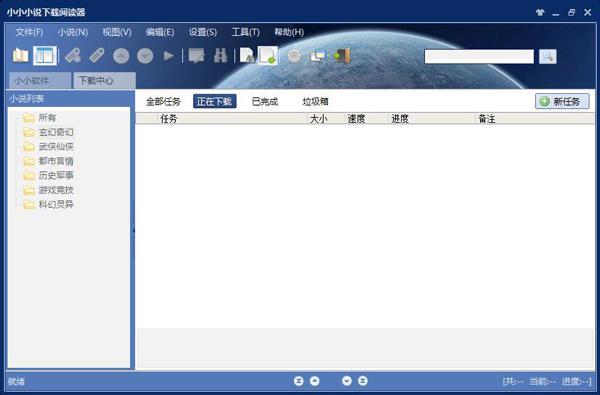
Task: Jump to last using status bar icon
Action: pos(363,381)
